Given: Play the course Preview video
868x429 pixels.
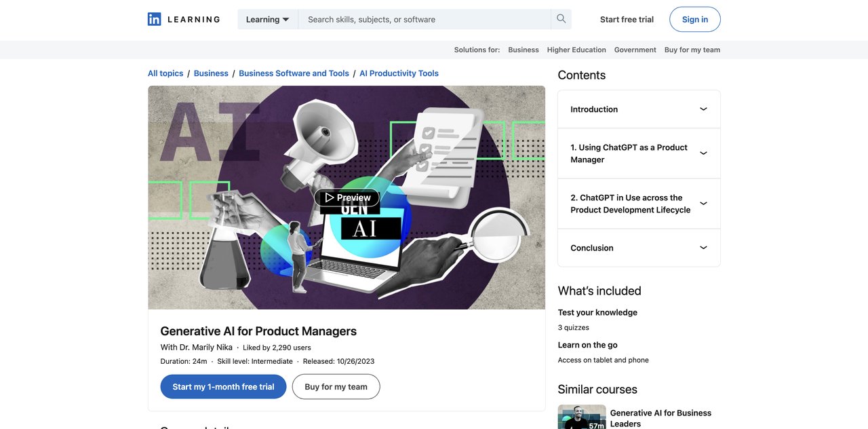Looking at the screenshot, I should 347,198.
